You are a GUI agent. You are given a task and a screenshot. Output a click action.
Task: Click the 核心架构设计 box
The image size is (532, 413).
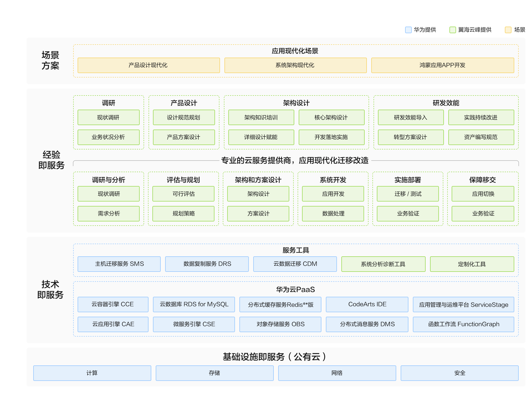[331, 117]
